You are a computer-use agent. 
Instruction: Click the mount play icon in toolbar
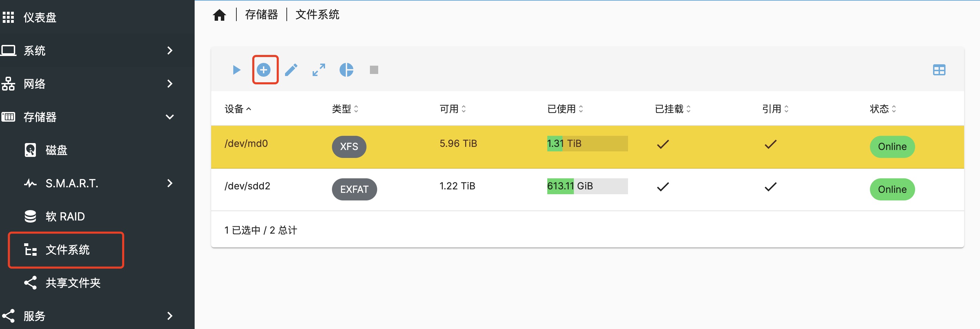point(237,70)
